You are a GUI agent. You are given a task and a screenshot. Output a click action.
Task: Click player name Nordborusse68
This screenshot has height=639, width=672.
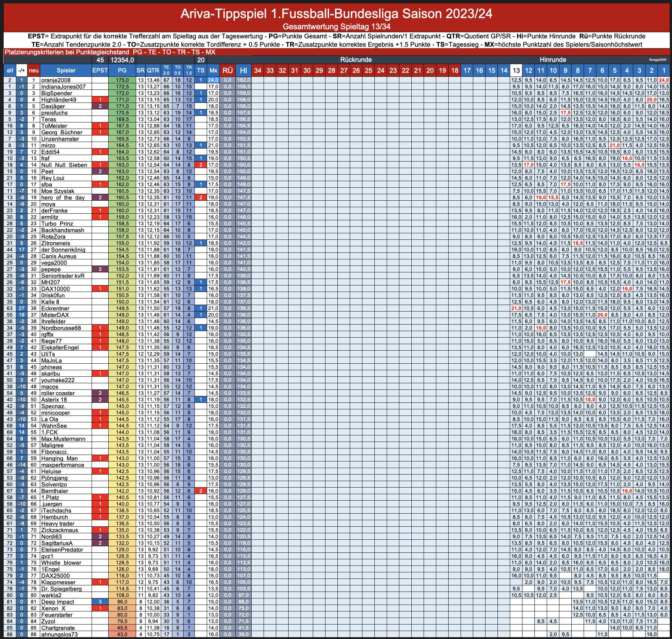(61, 328)
